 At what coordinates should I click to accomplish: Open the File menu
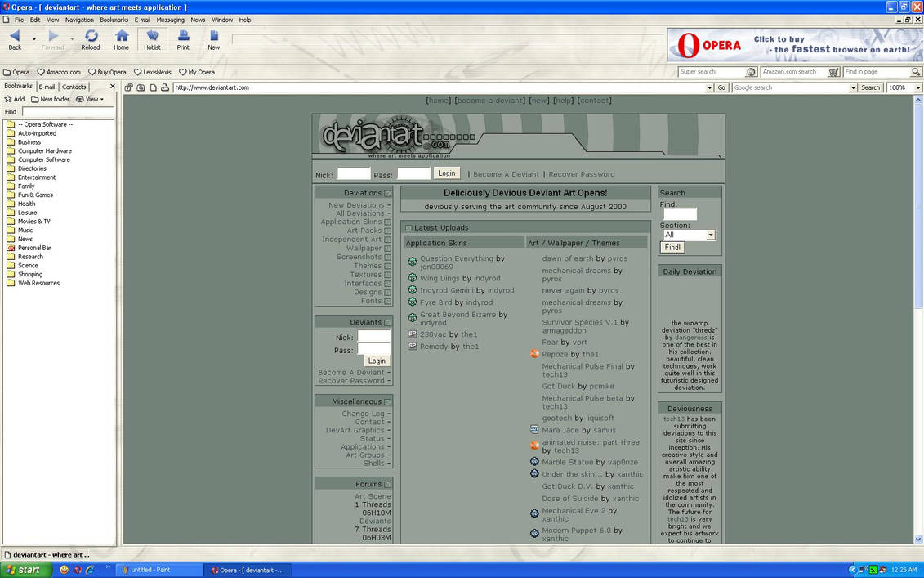click(x=19, y=20)
